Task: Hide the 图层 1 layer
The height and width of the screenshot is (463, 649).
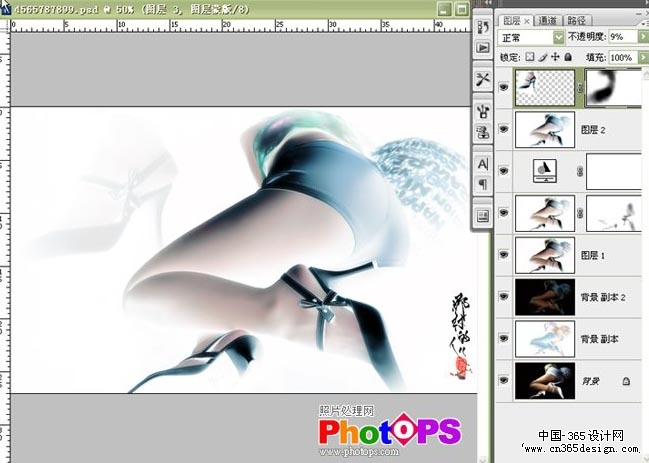Action: [x=503, y=254]
